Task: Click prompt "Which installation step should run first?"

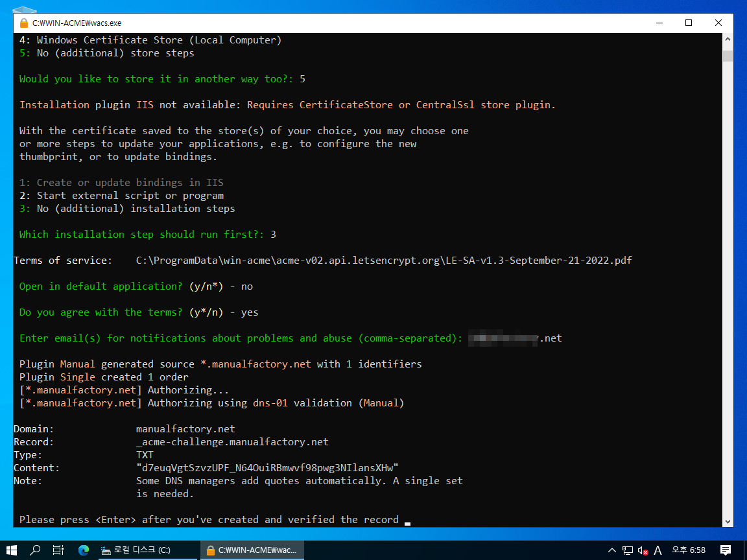Action: tap(141, 234)
